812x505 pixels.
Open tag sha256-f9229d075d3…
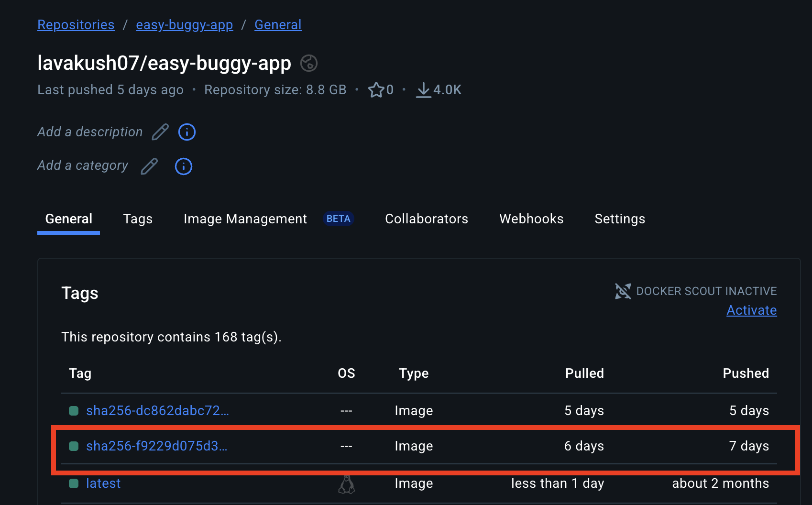point(157,446)
